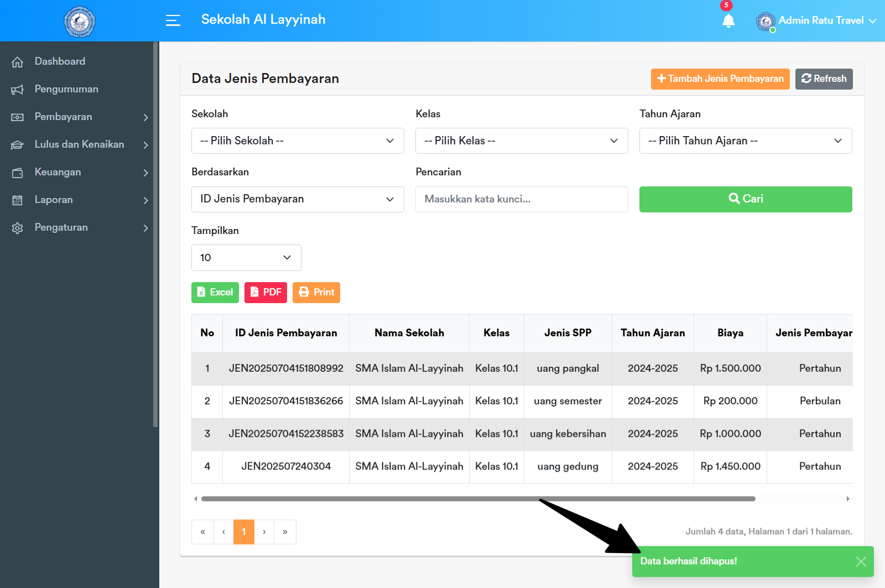This screenshot has height=588, width=885.
Task: Open the Dashboard sidebar item
Action: 60,61
